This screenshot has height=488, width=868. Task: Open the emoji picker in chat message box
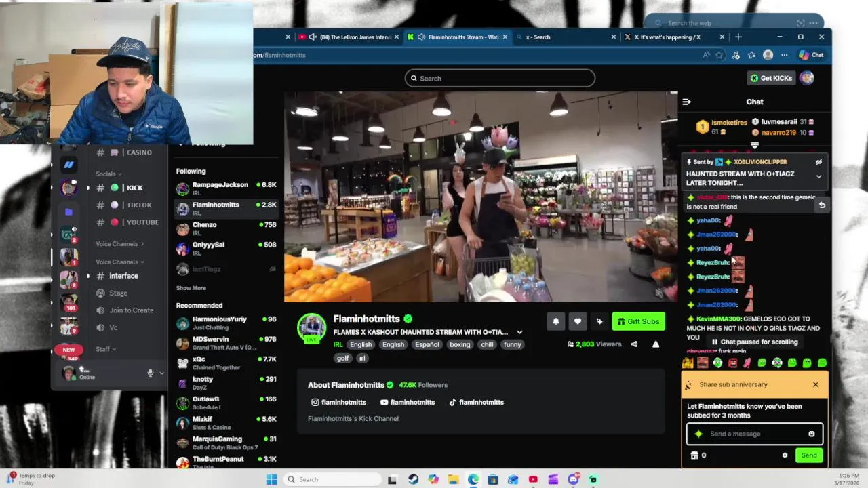click(812, 434)
